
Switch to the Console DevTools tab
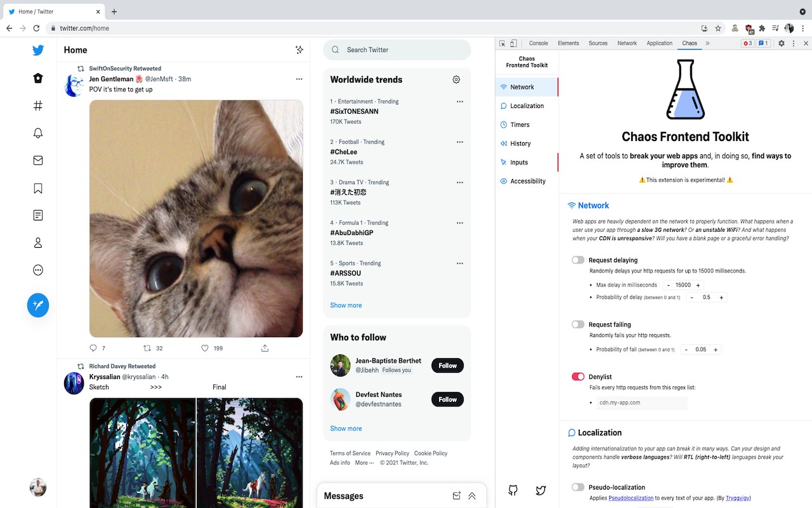[x=539, y=43]
